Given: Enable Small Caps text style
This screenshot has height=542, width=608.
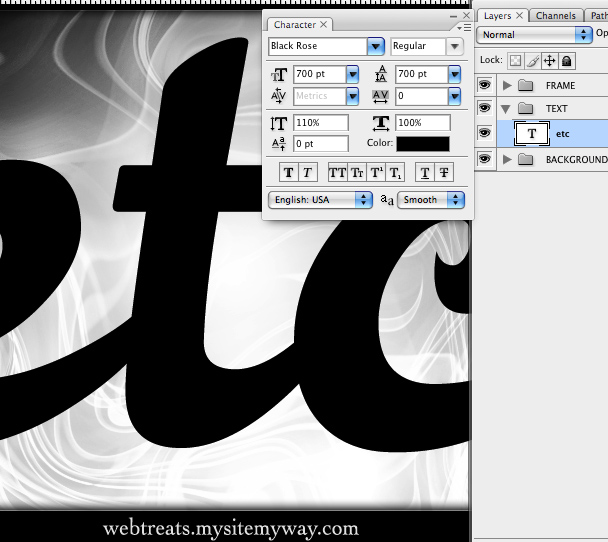Looking at the screenshot, I should tap(357, 173).
